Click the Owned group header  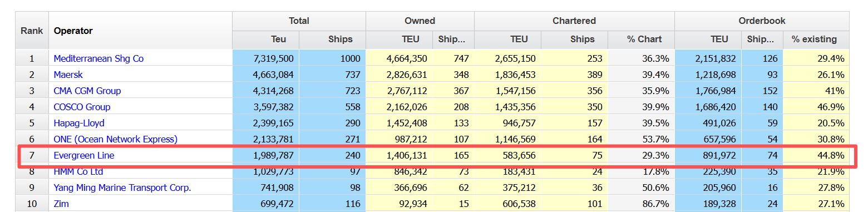coord(420,21)
